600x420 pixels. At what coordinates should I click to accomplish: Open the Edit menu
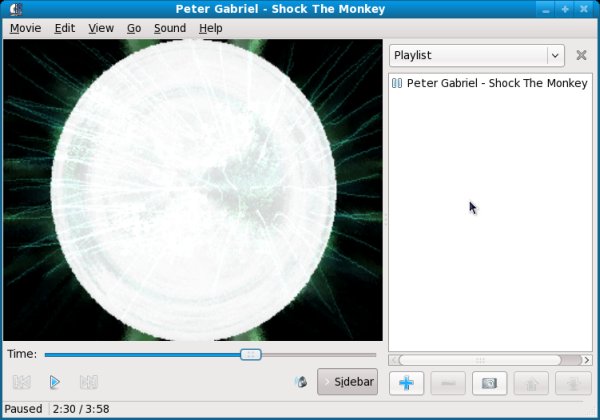[x=65, y=28]
